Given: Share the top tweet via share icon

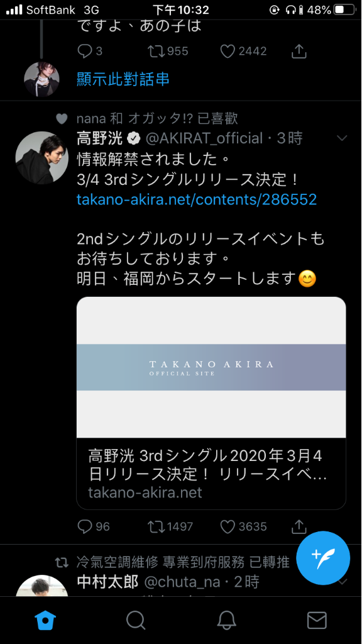Looking at the screenshot, I should (299, 51).
